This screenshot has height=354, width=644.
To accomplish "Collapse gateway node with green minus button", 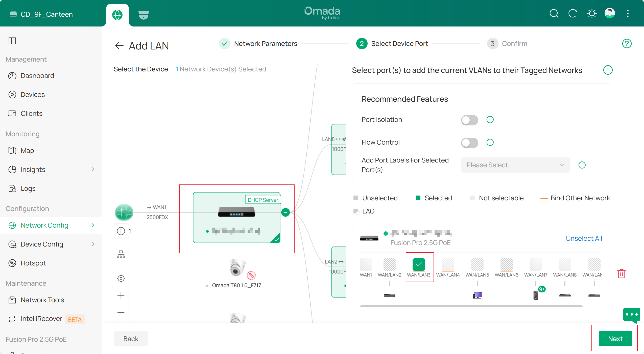I will (285, 212).
